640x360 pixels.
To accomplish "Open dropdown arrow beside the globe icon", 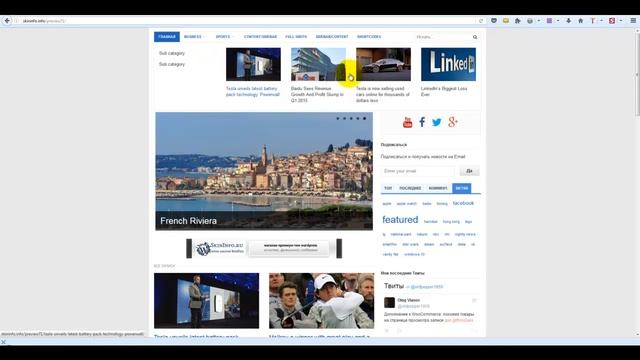I will [x=538, y=20].
